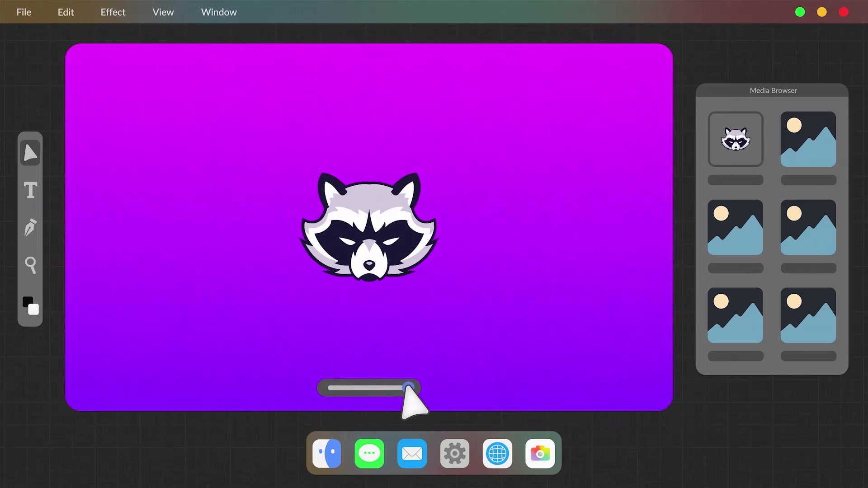Screen dimensions: 868x488
Task: Open the Screenshot app from dock
Action: point(539,454)
